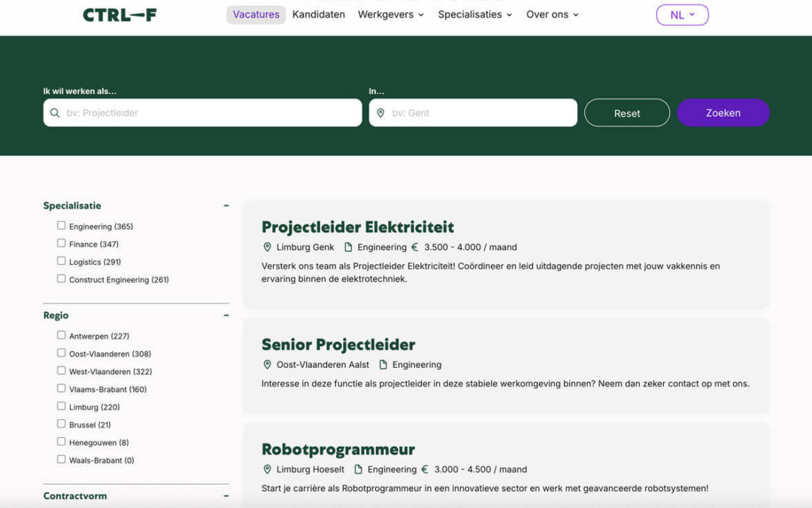This screenshot has height=508, width=812.
Task: Click the CTRL-F logo
Action: click(120, 14)
